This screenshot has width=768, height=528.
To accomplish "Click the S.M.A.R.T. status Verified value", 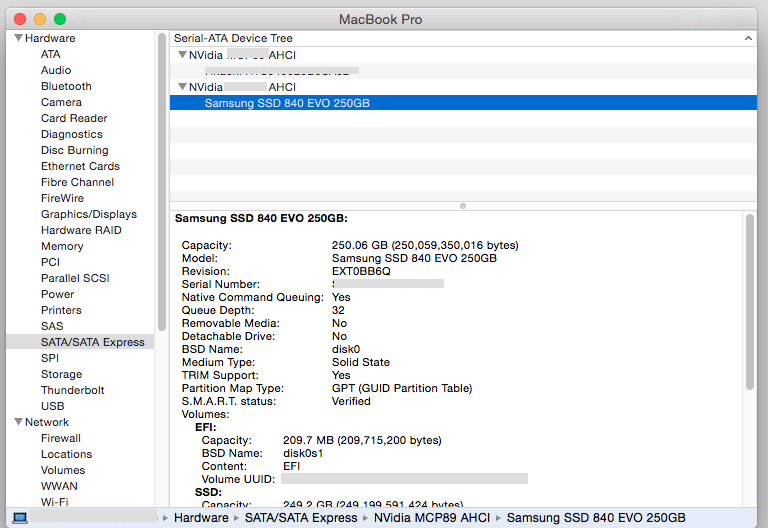I will tap(351, 401).
